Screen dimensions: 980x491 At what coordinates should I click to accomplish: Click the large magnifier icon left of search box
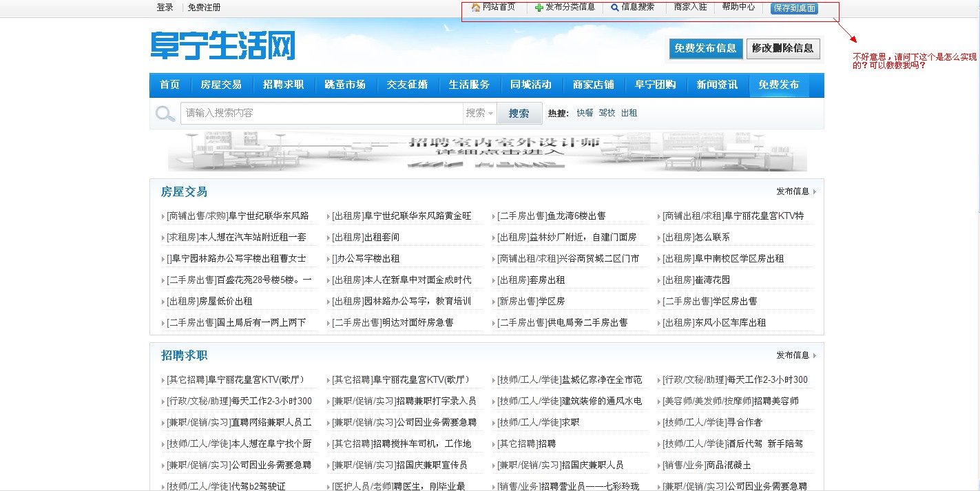pos(165,114)
